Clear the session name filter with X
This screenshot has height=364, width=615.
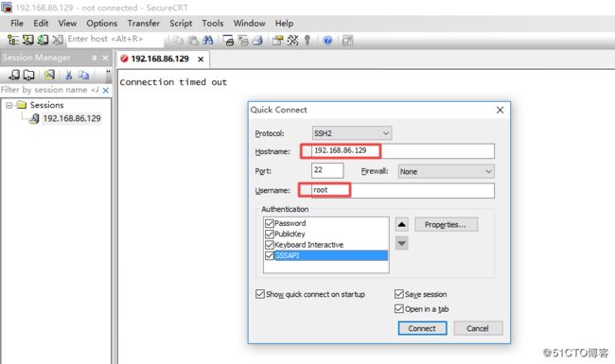(106, 90)
